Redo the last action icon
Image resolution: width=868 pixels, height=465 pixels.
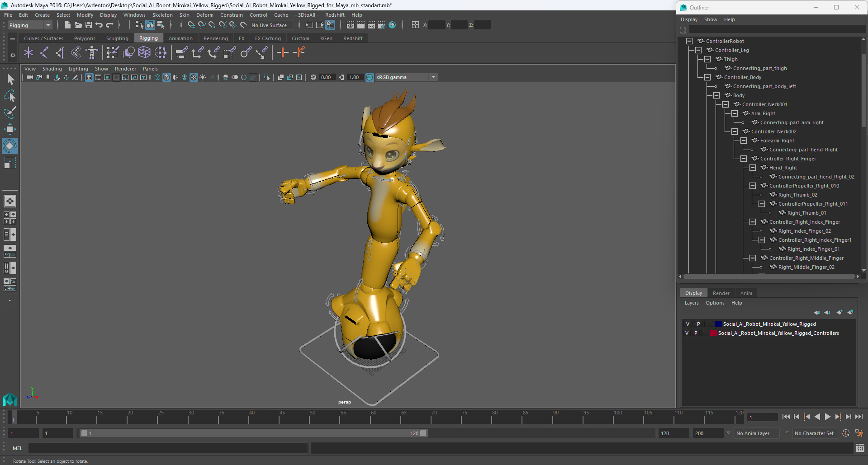click(109, 25)
